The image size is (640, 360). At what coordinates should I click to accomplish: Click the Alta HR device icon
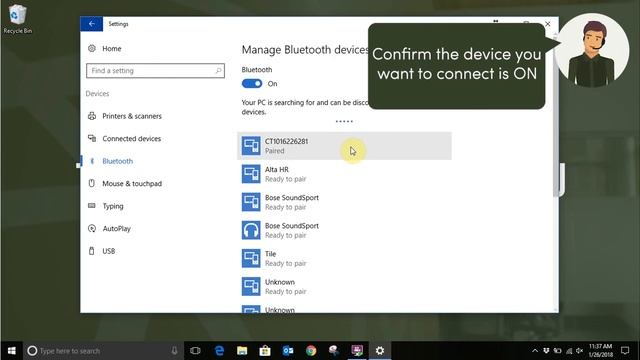(x=251, y=174)
